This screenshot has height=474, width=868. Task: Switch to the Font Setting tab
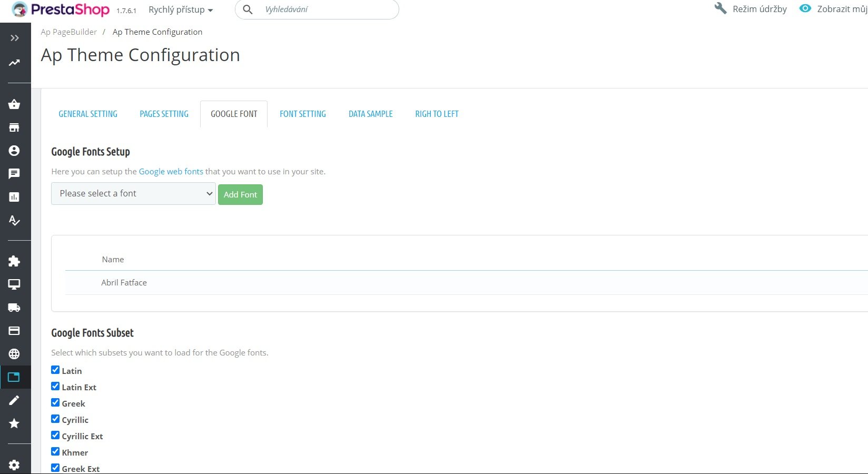click(x=303, y=114)
